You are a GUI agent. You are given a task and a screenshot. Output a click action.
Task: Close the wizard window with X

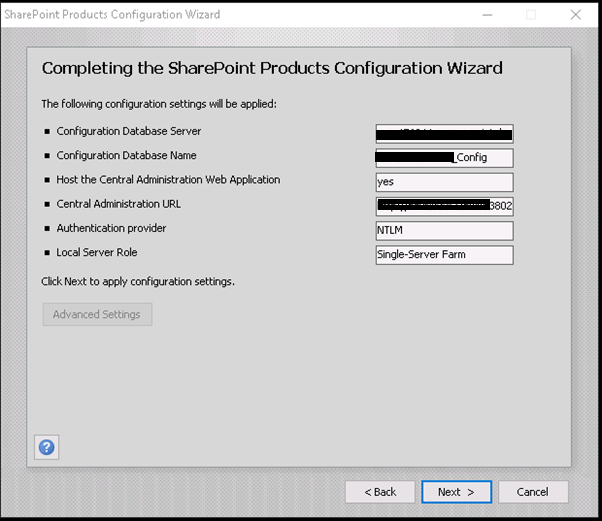pyautogui.click(x=576, y=15)
